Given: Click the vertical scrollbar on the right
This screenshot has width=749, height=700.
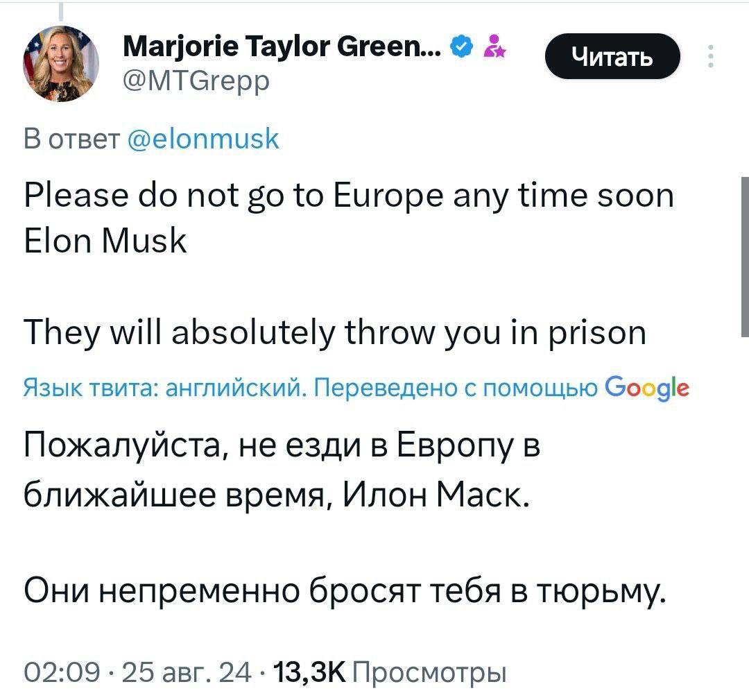Looking at the screenshot, I should tap(743, 257).
